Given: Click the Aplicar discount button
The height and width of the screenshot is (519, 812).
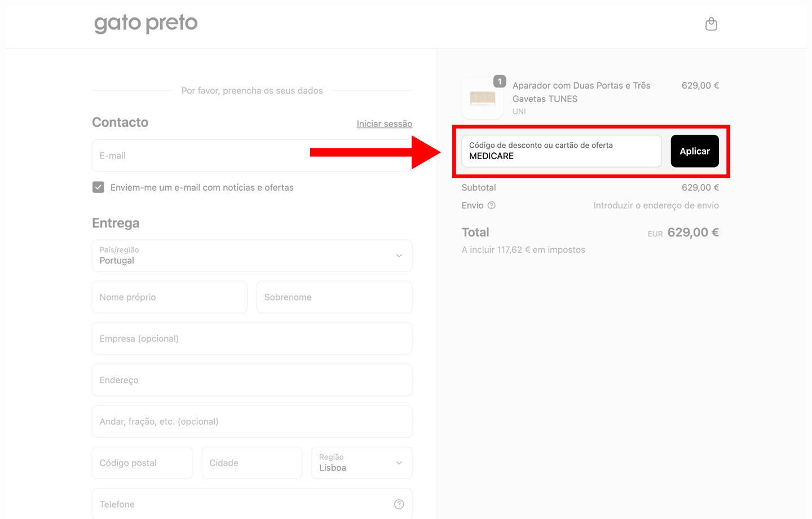Looking at the screenshot, I should click(694, 151).
